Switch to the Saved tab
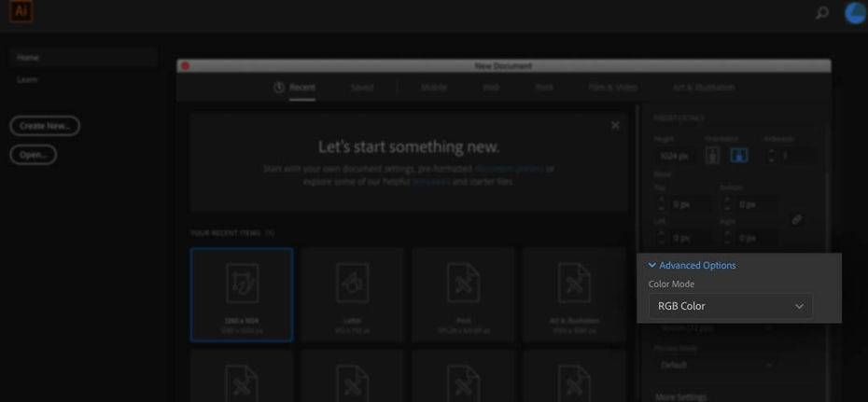Image resolution: width=868 pixels, height=402 pixels. click(x=362, y=88)
